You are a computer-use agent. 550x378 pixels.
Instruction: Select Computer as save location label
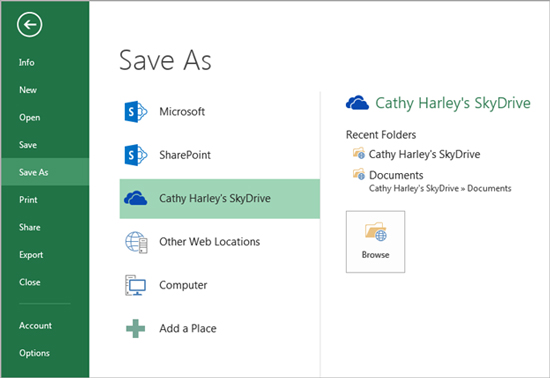click(x=183, y=285)
